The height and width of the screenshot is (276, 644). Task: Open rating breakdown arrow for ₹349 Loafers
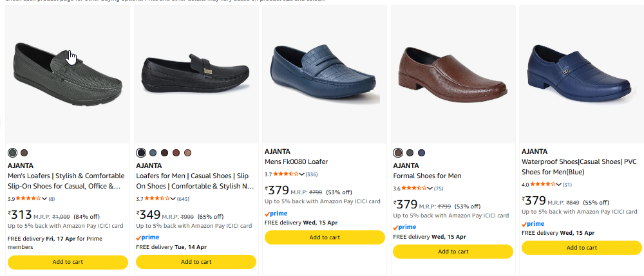[173, 198]
